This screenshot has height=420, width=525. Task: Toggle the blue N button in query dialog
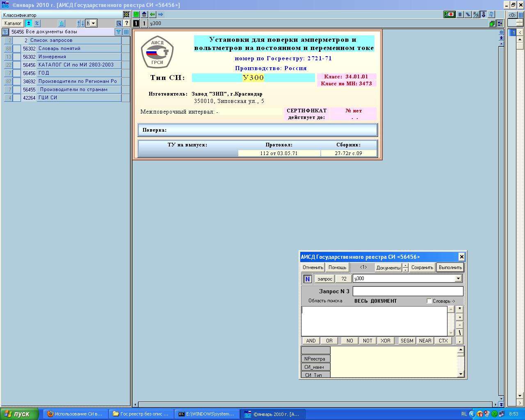tap(307, 279)
